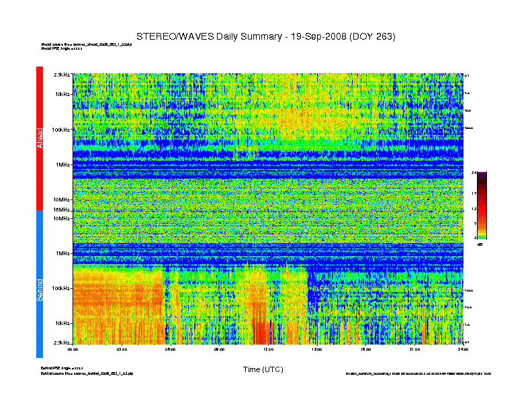The image size is (532, 411).
Task: Click the 100kHz label of the Ahead panel
Action: [61, 130]
